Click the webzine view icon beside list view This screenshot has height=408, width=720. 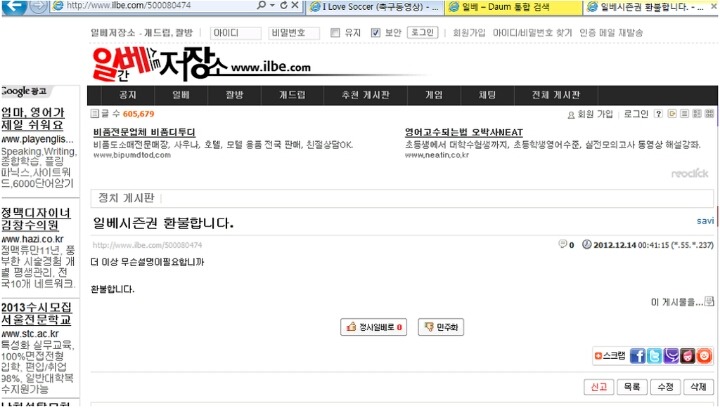tap(697, 113)
